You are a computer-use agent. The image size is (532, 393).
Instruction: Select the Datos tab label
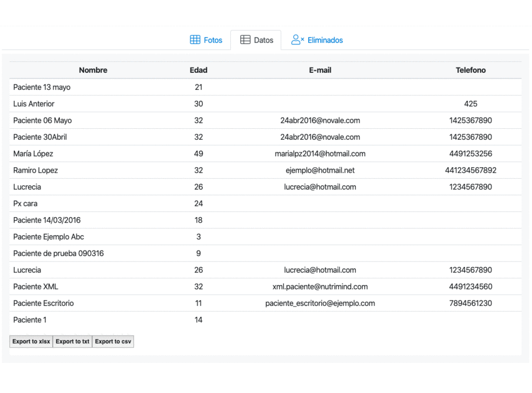point(264,40)
